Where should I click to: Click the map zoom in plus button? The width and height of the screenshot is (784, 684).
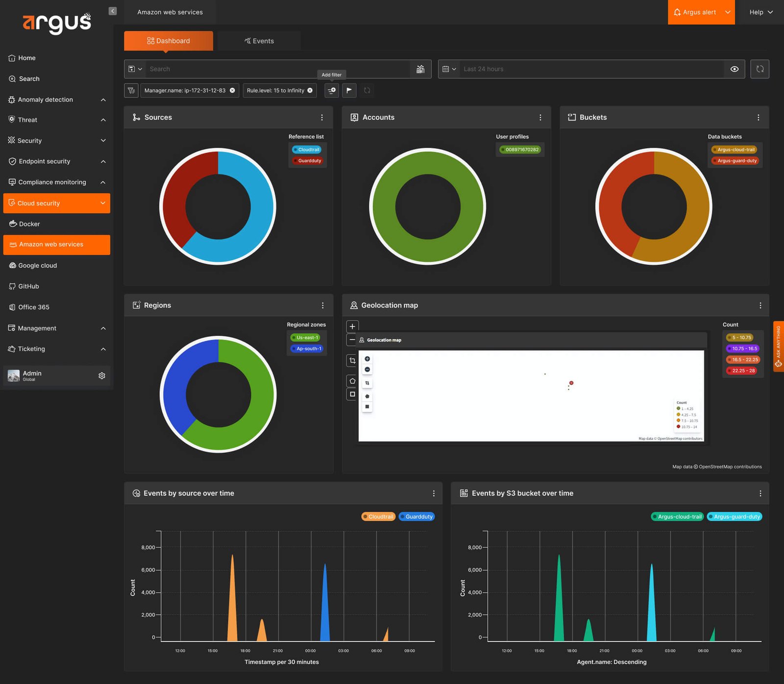pos(352,326)
